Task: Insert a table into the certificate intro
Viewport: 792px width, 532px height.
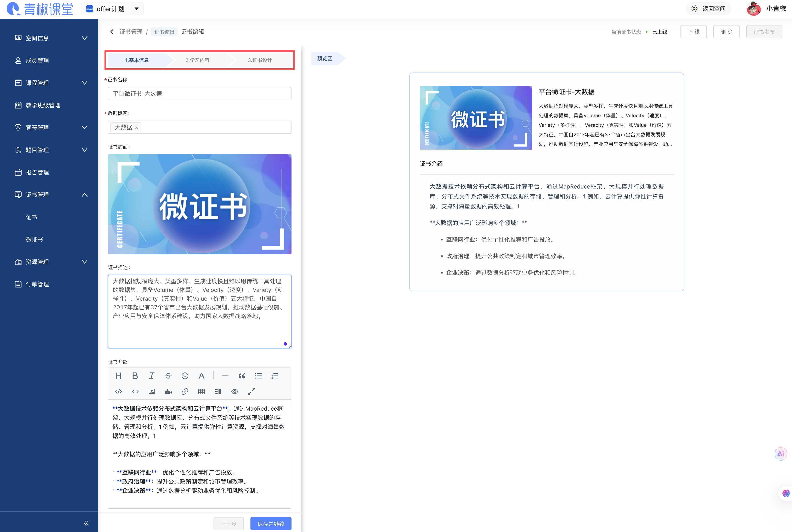Action: tap(201, 391)
